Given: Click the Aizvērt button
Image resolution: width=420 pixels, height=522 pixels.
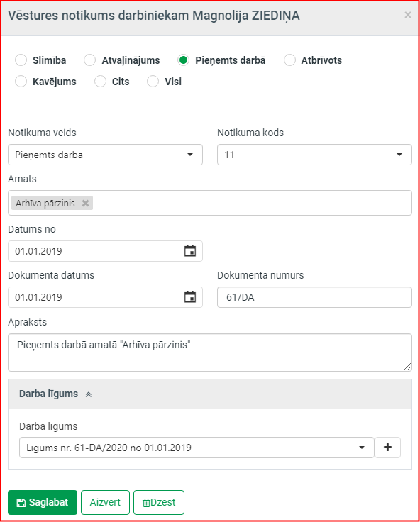Looking at the screenshot, I should (105, 502).
